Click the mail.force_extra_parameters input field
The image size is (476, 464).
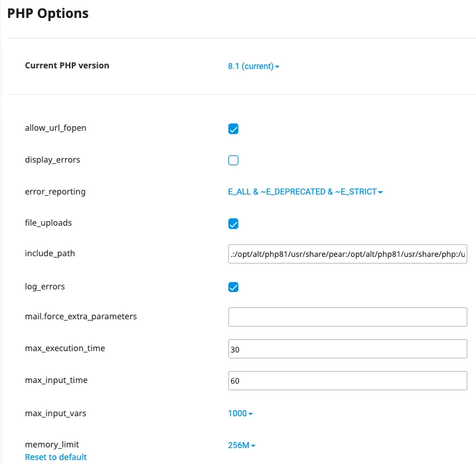coord(347,317)
